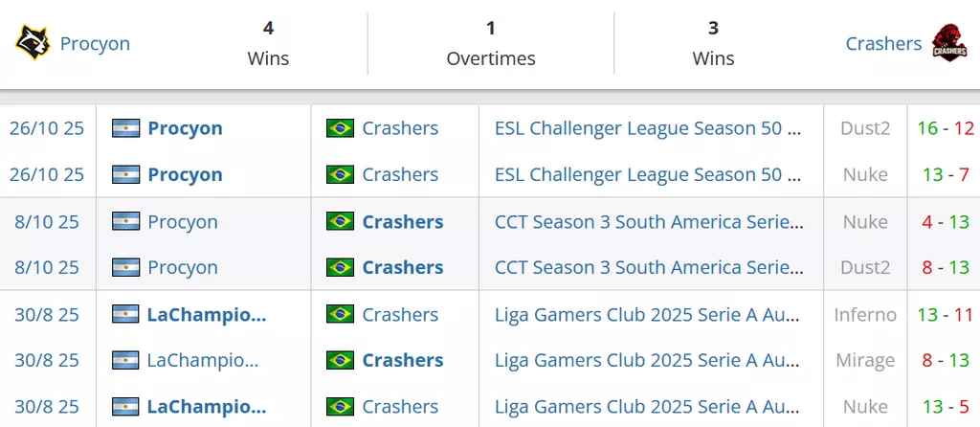980x427 pixels.
Task: Click bold LaChampio... team in Nuke 13-5 row
Action: [206, 407]
